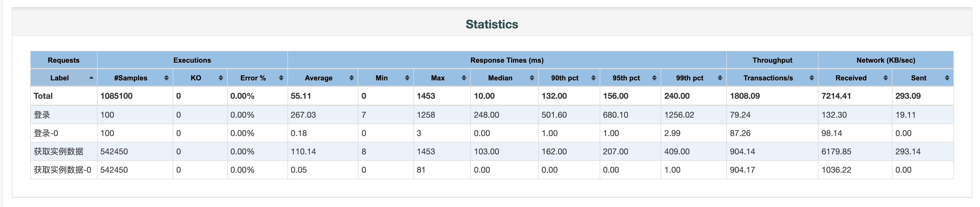The width and height of the screenshot is (980, 207).
Task: Click the KO column sort arrows icon
Action: click(221, 78)
